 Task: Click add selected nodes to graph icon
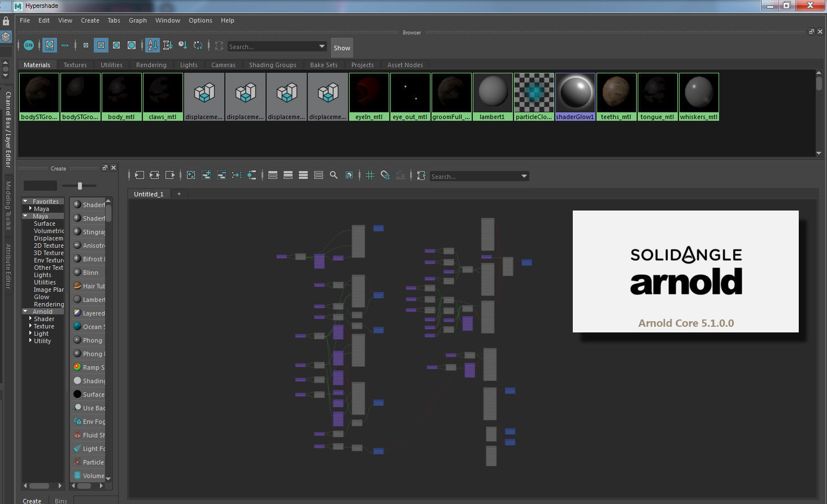click(206, 176)
